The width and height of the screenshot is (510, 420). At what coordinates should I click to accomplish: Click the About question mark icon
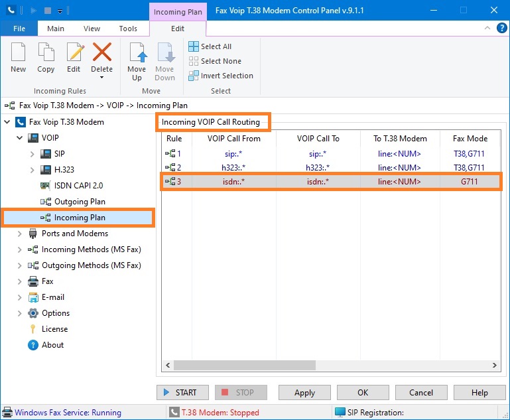point(33,345)
